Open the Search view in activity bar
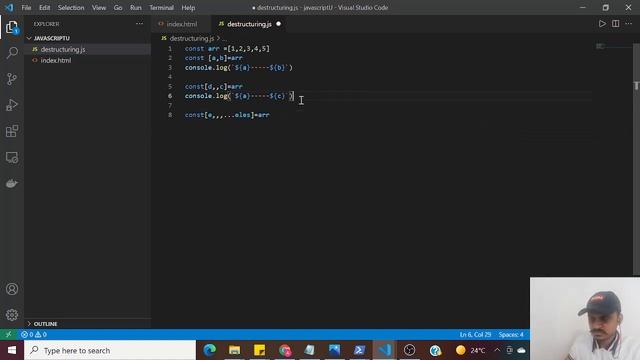 (12, 53)
